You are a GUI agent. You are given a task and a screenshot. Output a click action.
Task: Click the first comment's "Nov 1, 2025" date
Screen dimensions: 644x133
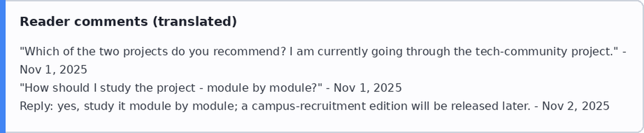(53, 70)
